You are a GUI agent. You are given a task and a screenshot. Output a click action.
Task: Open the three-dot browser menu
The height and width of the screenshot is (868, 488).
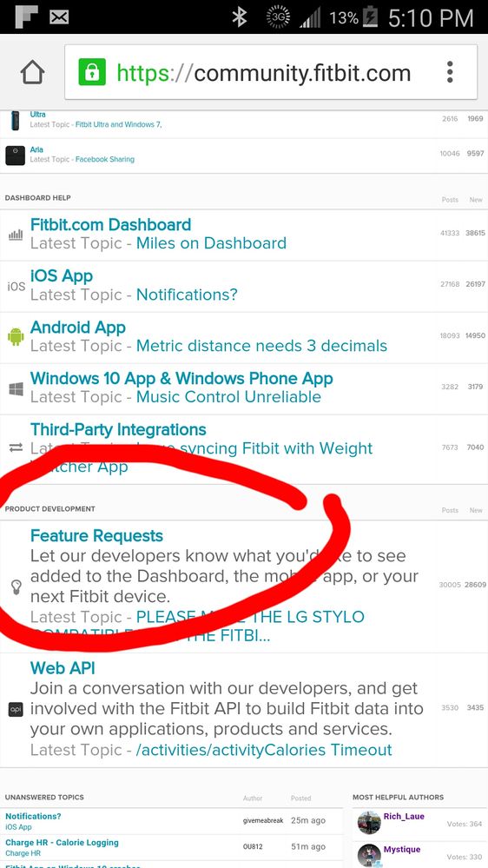click(x=450, y=72)
